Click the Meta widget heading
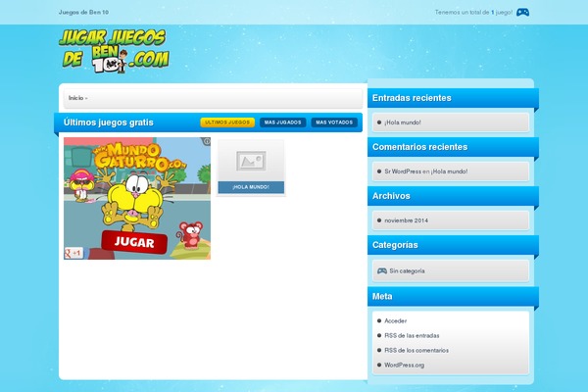588x392 pixels. click(382, 296)
